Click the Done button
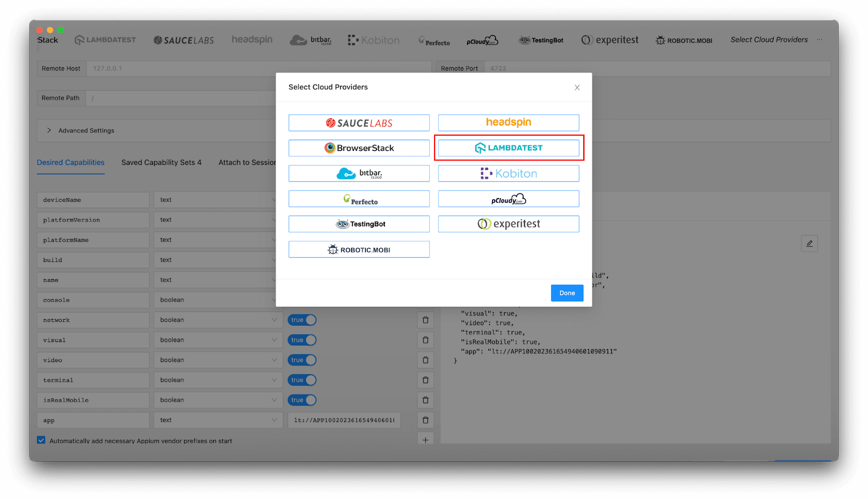The image size is (868, 500). coord(566,293)
